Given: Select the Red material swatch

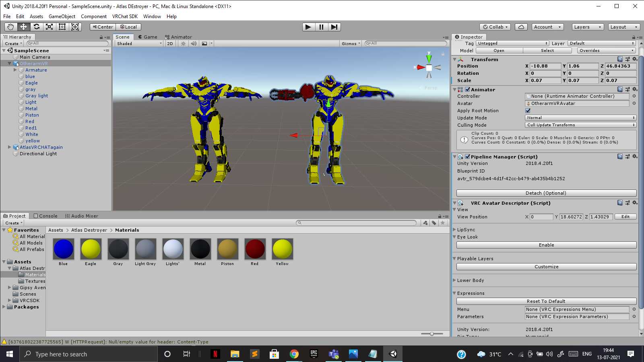Looking at the screenshot, I should [255, 249].
